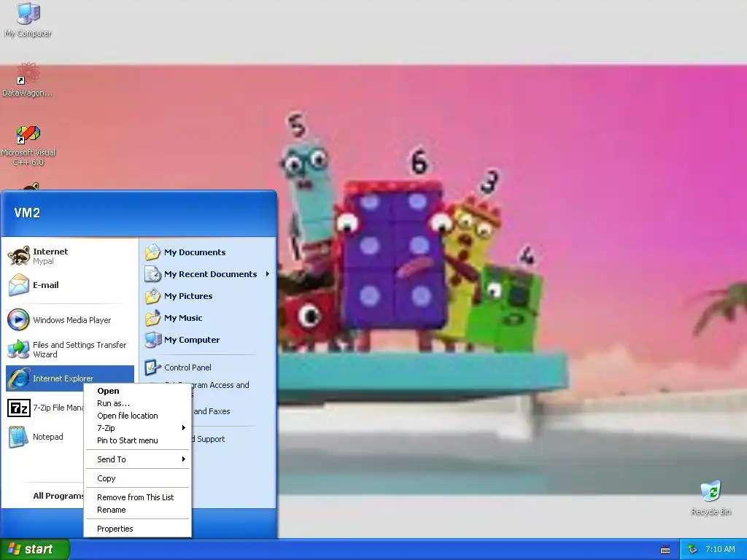Click the system tray notification icon

pyautogui.click(x=692, y=549)
